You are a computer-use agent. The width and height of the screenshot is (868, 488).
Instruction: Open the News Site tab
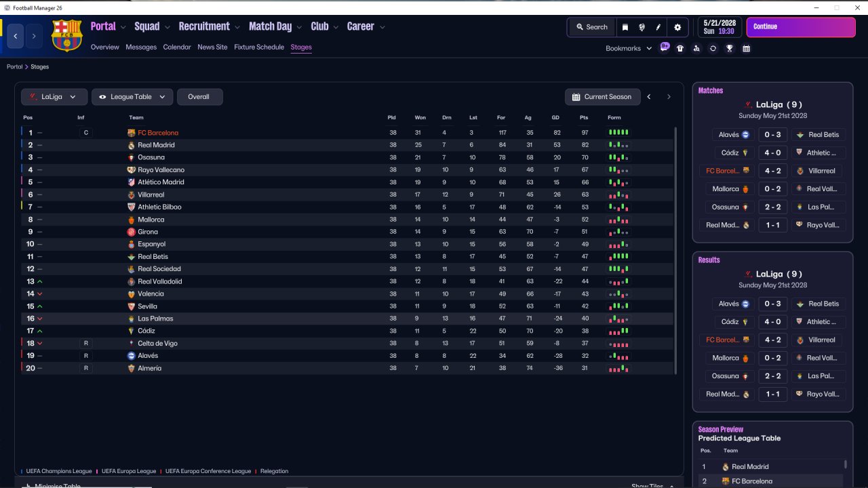[212, 47]
